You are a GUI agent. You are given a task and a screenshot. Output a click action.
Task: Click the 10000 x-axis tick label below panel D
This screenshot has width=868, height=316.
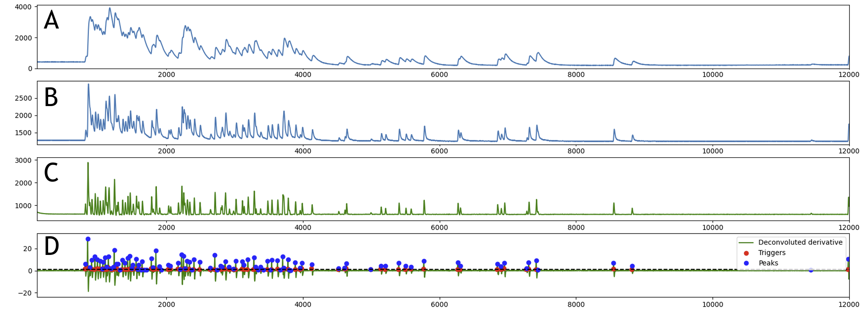coord(712,304)
